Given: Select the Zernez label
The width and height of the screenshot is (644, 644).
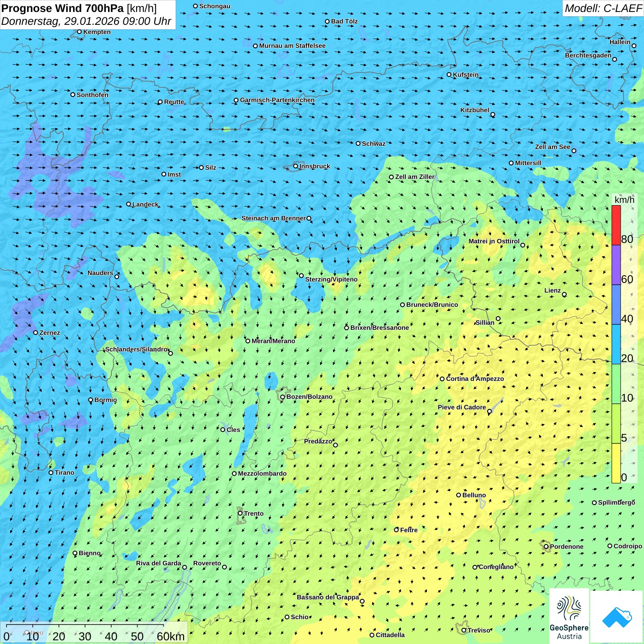Looking at the screenshot, I should pyautogui.click(x=50, y=333).
